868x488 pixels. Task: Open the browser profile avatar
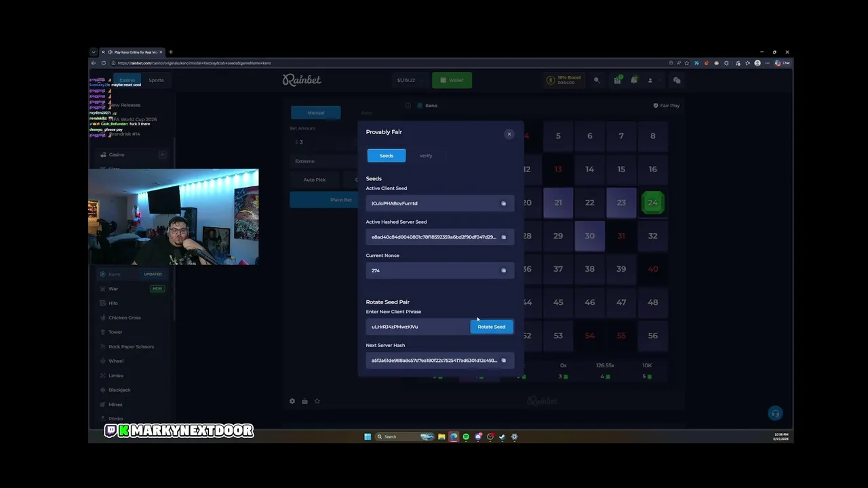point(758,63)
